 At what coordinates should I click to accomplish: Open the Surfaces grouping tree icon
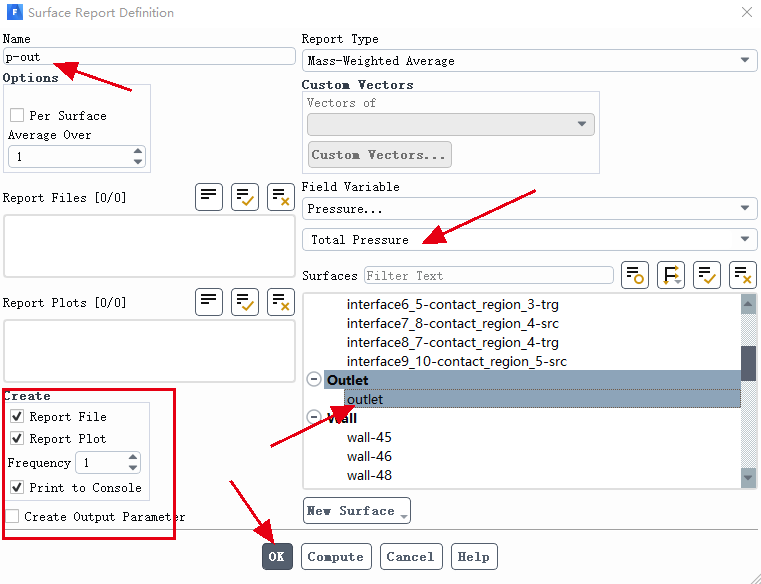point(671,275)
